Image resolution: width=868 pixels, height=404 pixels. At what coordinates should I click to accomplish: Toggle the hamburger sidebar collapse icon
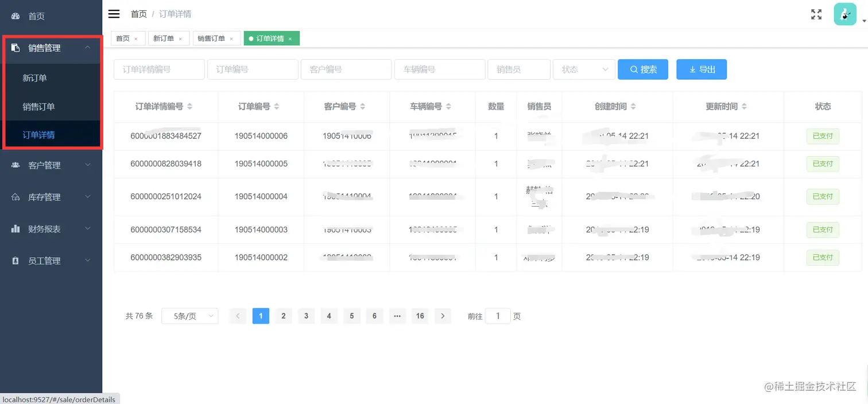point(114,14)
